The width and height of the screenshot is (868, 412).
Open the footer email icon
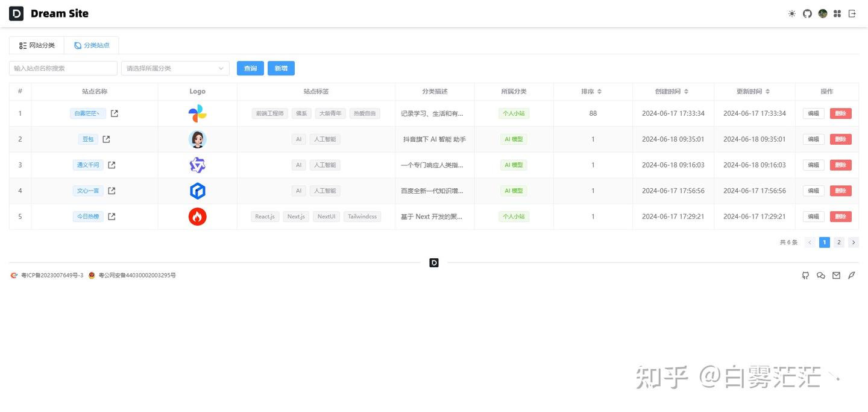(x=836, y=276)
